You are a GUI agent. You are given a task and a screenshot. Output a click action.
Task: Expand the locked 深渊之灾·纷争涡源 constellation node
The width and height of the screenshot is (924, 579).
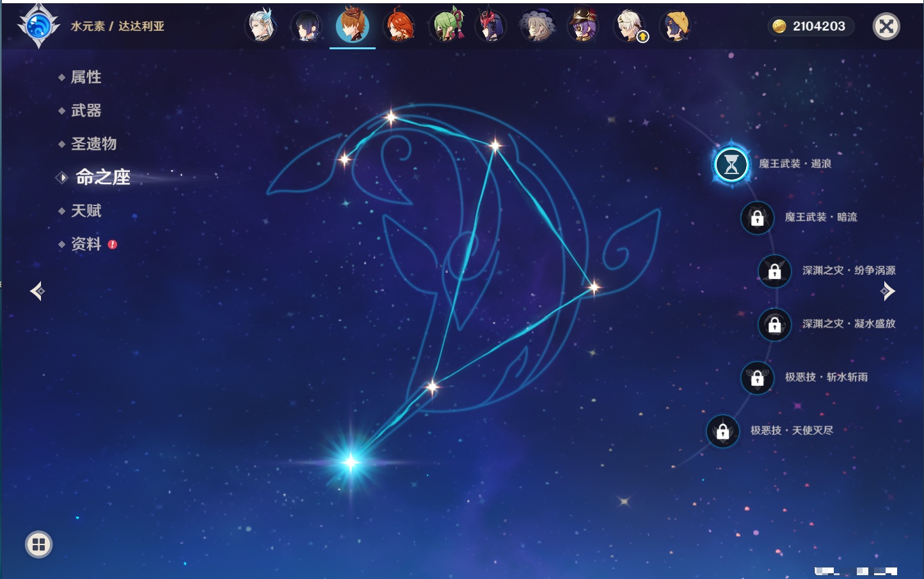tap(774, 271)
